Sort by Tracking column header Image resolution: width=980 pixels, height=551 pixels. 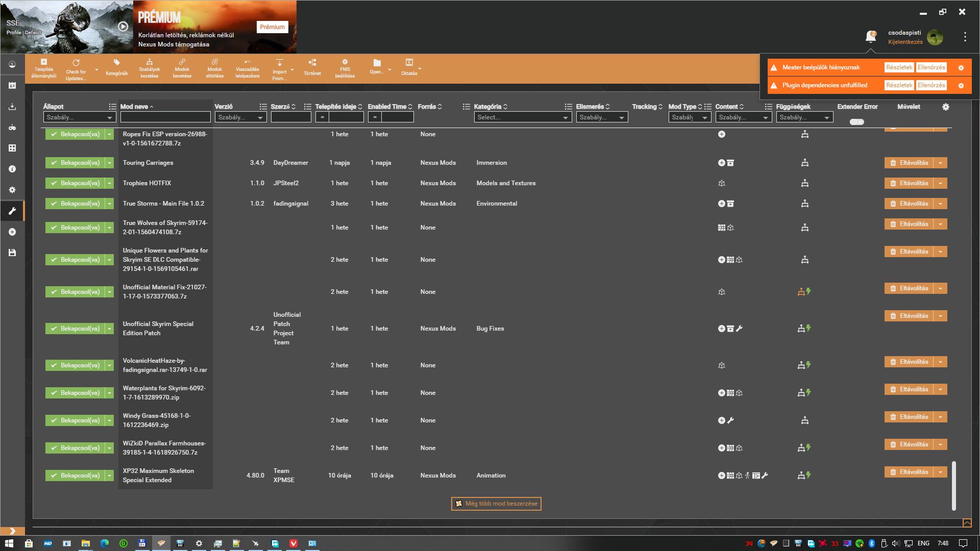[647, 107]
